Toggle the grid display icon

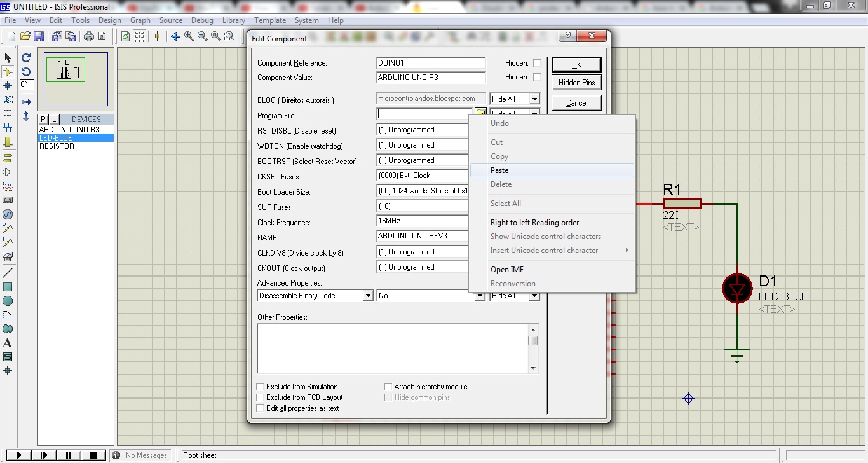click(x=139, y=36)
